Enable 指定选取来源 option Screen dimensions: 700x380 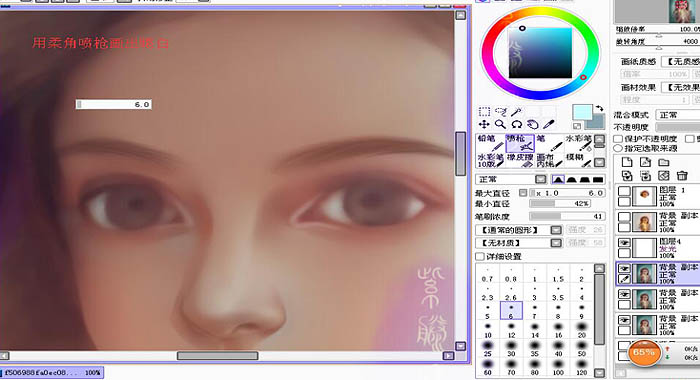point(618,148)
